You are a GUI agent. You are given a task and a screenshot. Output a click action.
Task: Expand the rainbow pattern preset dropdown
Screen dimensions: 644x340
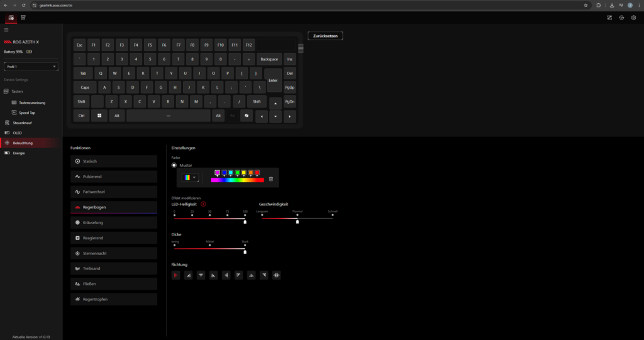pyautogui.click(x=190, y=178)
